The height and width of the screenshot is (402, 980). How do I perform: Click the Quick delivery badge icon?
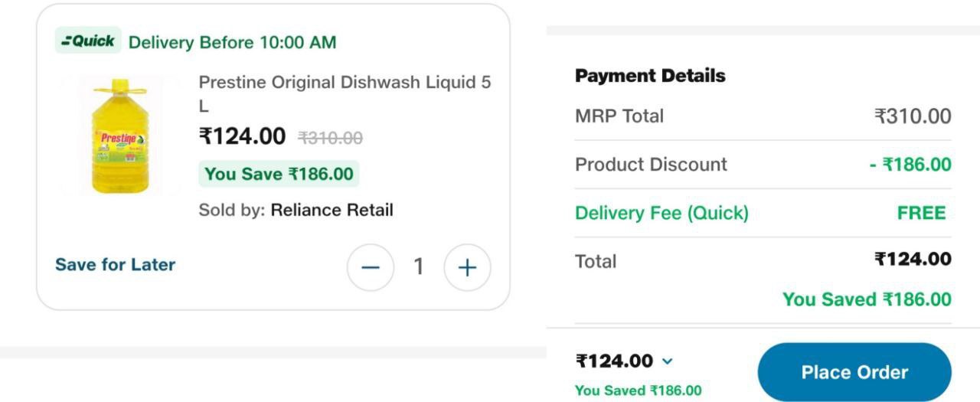tap(88, 41)
